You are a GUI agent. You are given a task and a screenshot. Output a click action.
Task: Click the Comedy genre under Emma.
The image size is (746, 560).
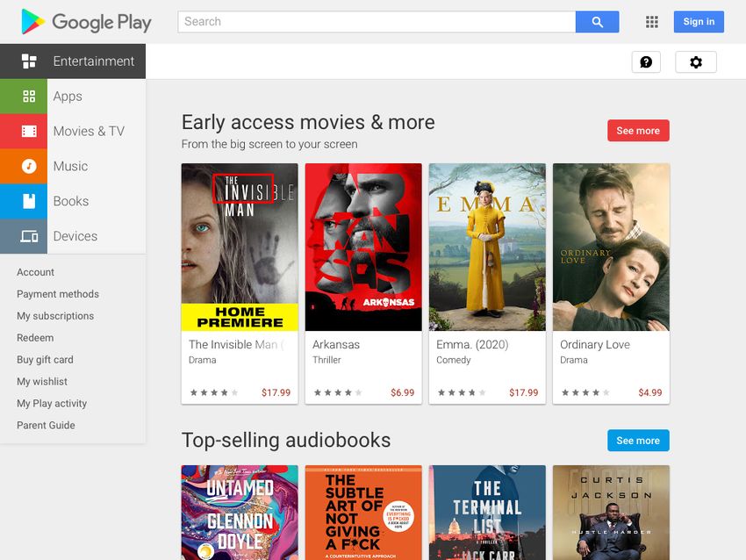(x=454, y=360)
